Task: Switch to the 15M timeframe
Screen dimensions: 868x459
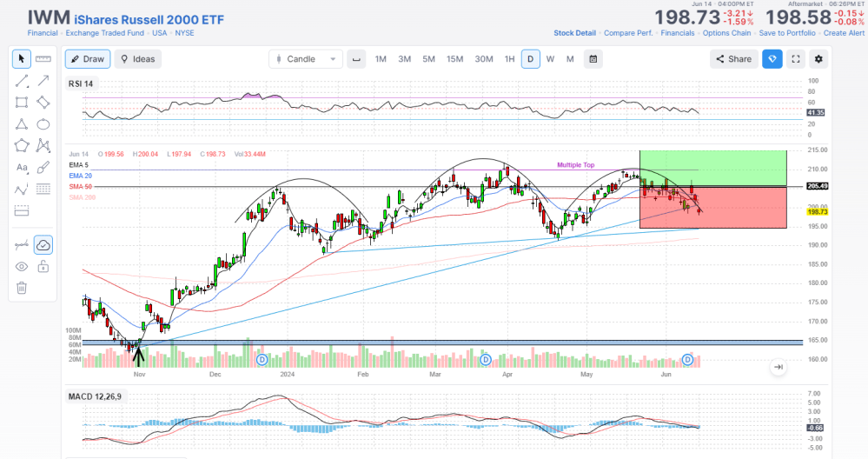Action: tap(454, 59)
